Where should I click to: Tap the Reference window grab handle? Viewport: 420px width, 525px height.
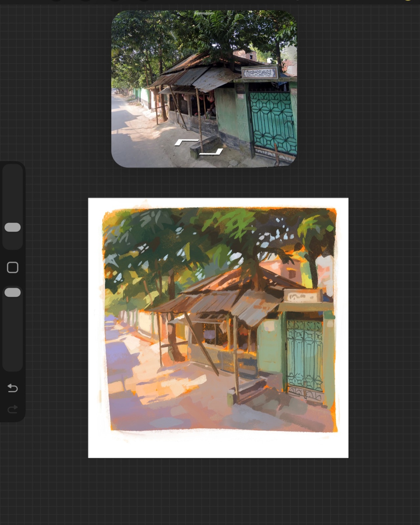(204, 13)
